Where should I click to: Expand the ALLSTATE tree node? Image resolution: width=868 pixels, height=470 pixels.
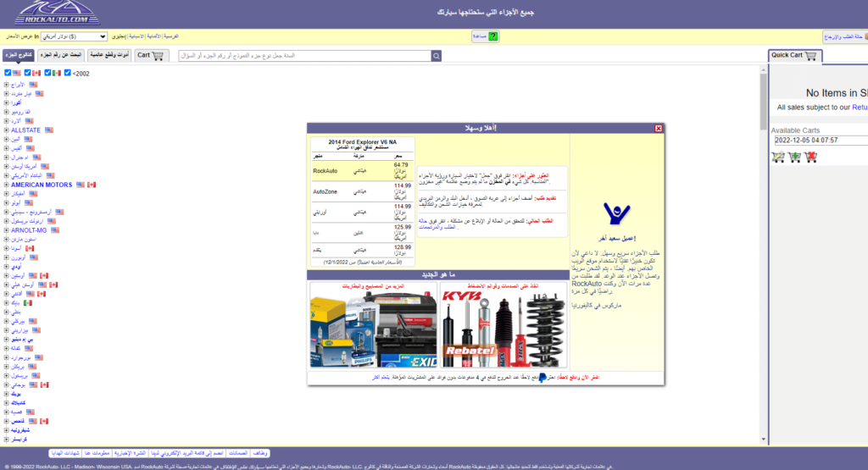click(x=7, y=130)
